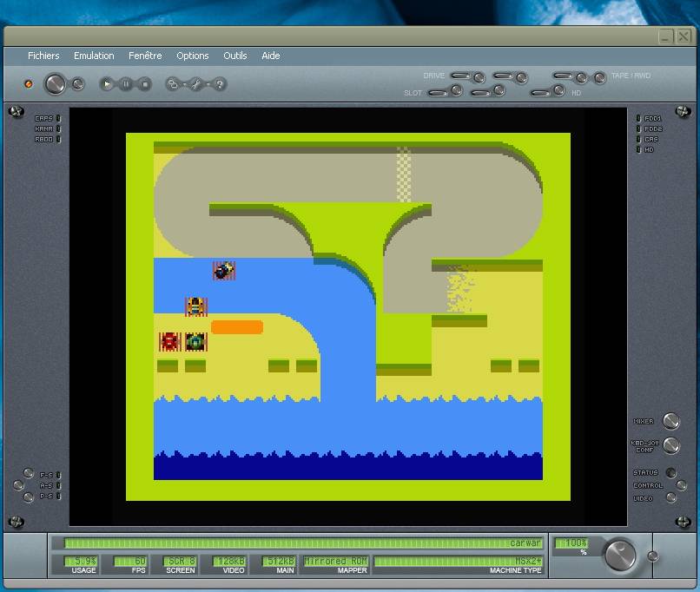Click the 128kB VIDEO readout
The image size is (700, 592).
(x=229, y=561)
